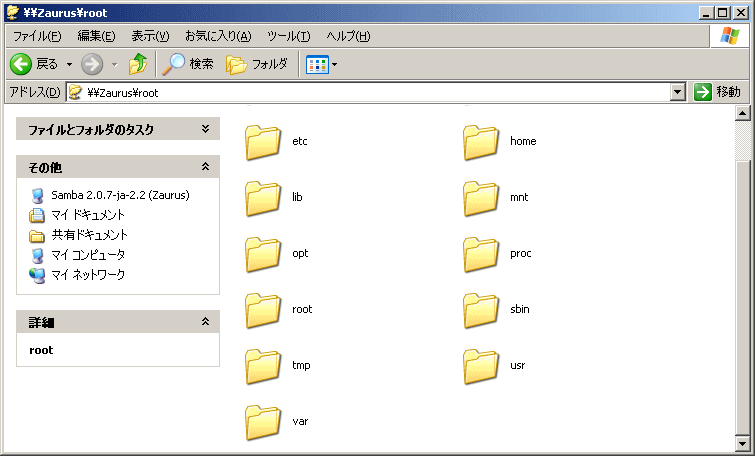The width and height of the screenshot is (755, 456).
Task: Open the Search (検索) toolbar button
Action: click(188, 64)
